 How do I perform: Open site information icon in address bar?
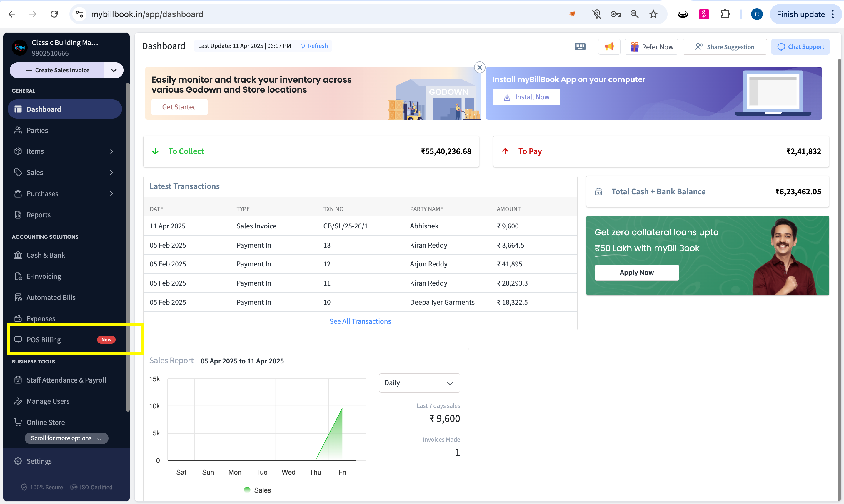pyautogui.click(x=79, y=14)
